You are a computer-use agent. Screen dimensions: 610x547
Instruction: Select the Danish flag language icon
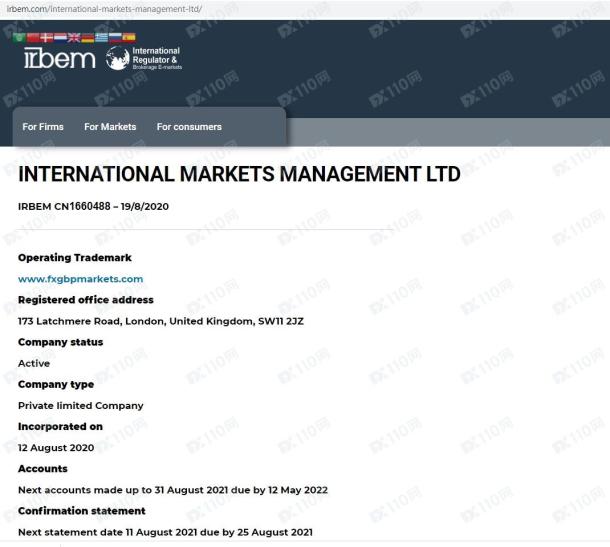[x=46, y=37]
